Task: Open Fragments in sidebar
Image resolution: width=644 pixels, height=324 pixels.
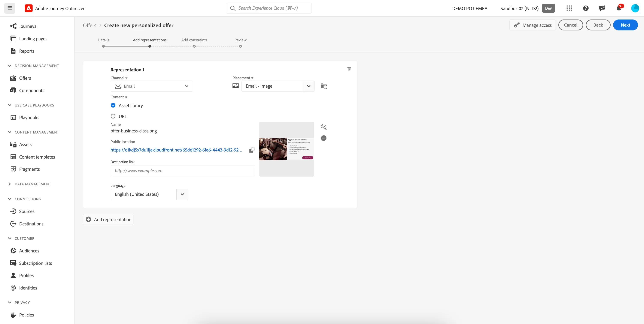Action: pyautogui.click(x=29, y=169)
